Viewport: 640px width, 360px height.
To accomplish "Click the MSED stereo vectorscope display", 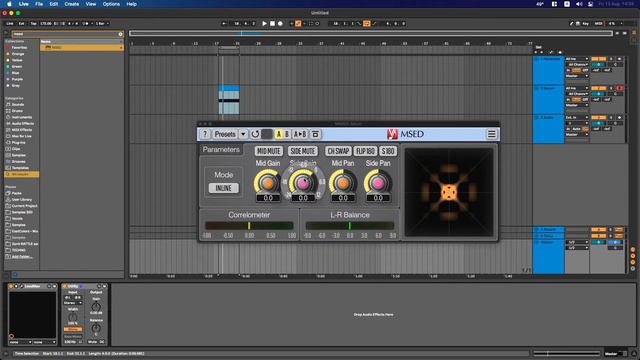I will pyautogui.click(x=449, y=192).
